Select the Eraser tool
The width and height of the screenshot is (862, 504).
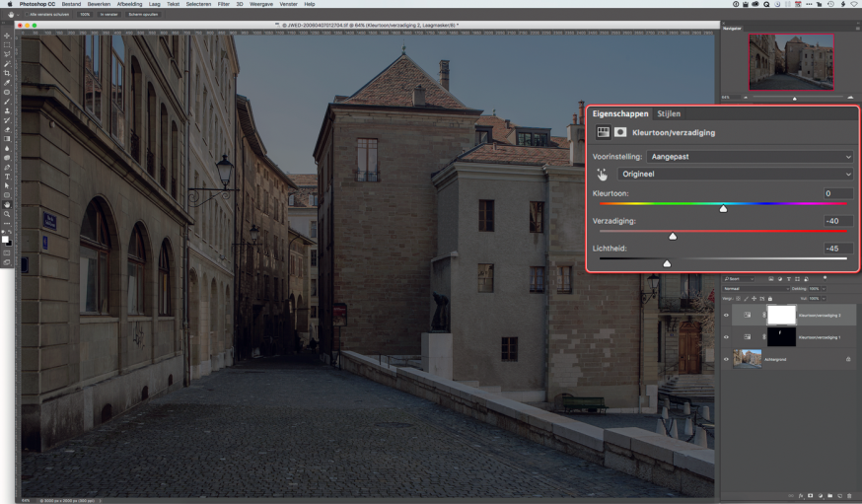7,129
